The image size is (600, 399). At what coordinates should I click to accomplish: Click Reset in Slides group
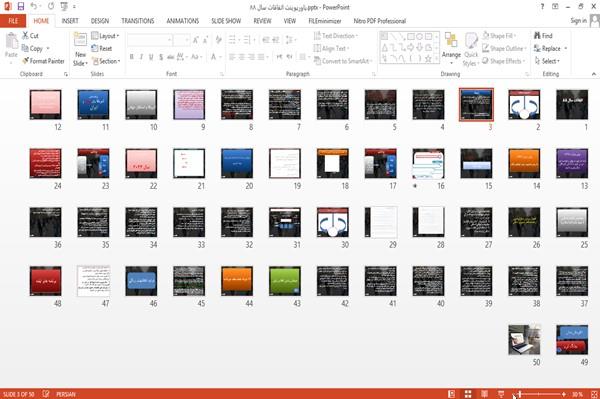click(x=102, y=48)
